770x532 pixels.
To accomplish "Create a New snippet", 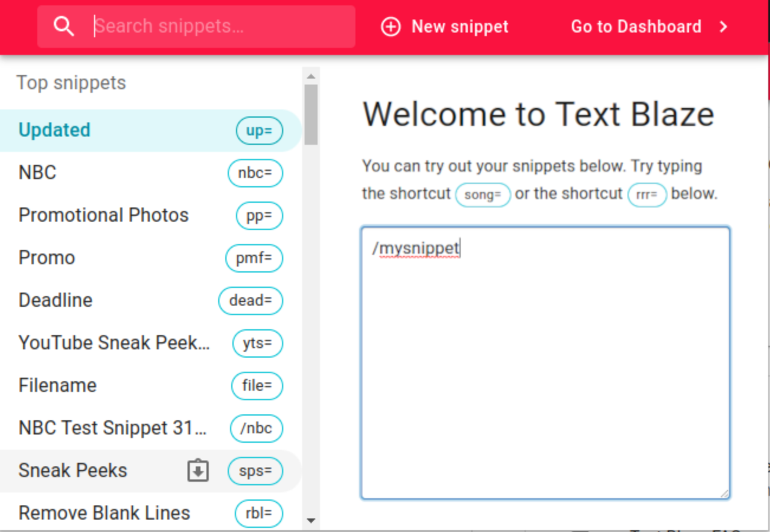I will [x=445, y=27].
